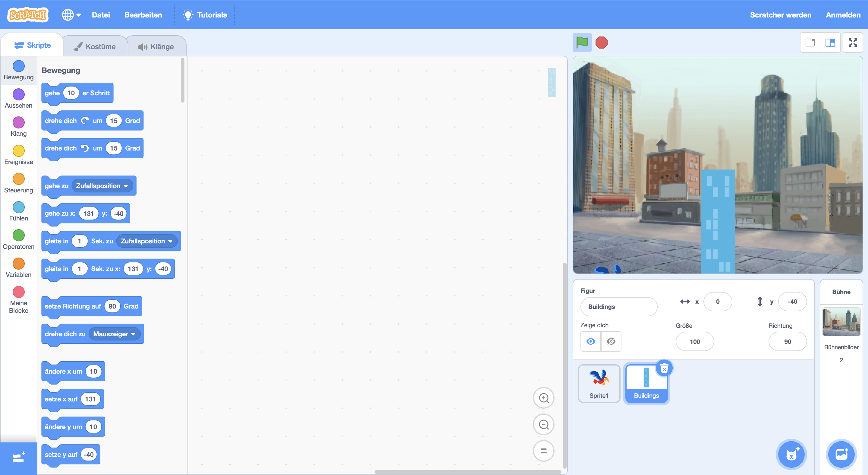Open the add extension button

point(18,458)
